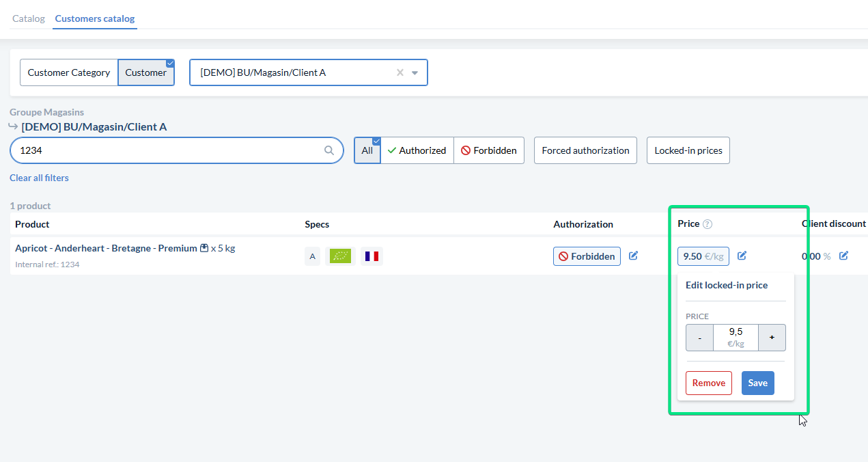Click the customer combo box showing Client A
Viewport: 868px width, 462px height.
point(309,72)
